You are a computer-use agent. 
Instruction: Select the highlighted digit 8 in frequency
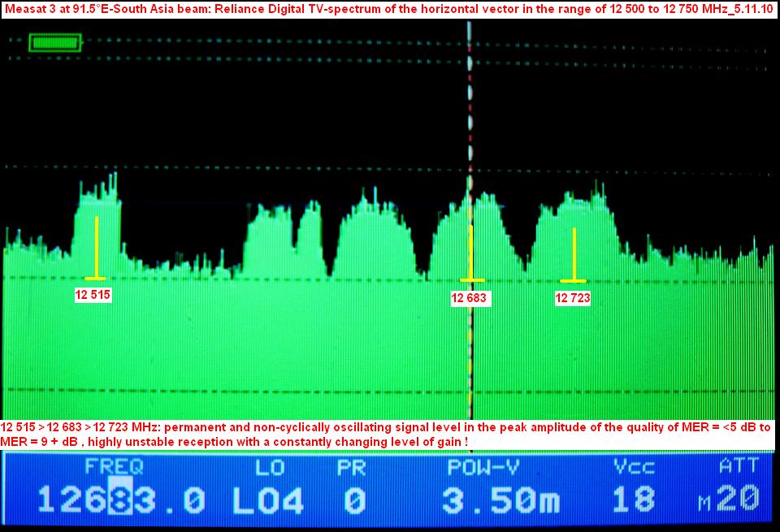pos(119,500)
